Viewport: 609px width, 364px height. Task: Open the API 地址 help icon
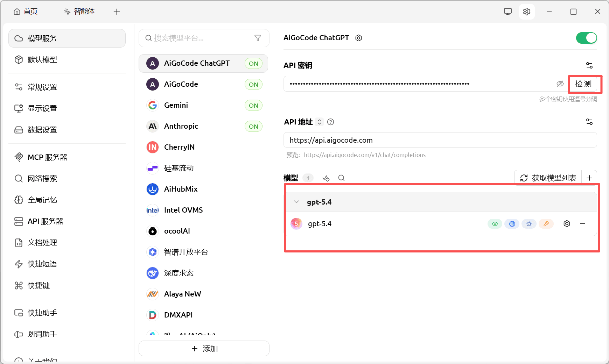click(330, 122)
